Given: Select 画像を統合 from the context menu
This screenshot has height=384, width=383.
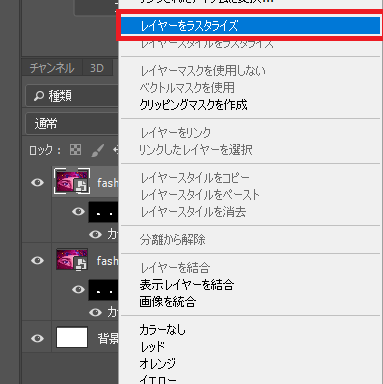Looking at the screenshot, I should pos(168,302).
